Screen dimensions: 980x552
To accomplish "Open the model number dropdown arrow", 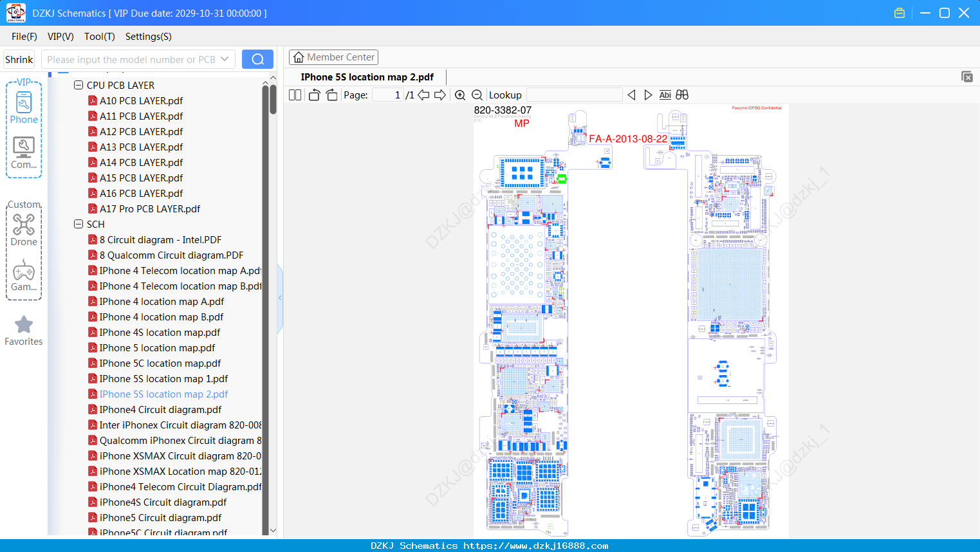I will (x=225, y=59).
